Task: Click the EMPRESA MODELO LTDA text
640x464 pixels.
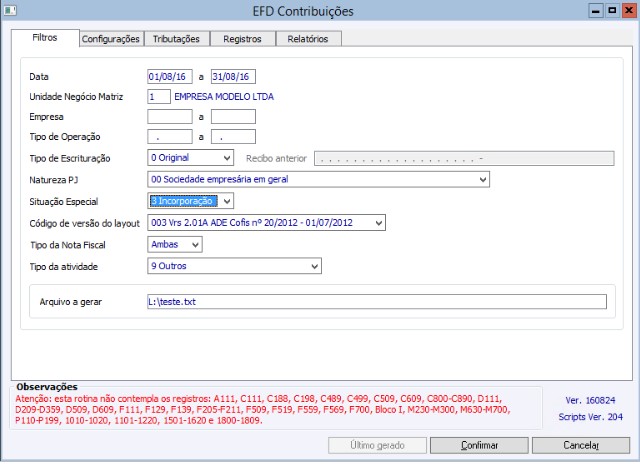Action: pos(224,97)
